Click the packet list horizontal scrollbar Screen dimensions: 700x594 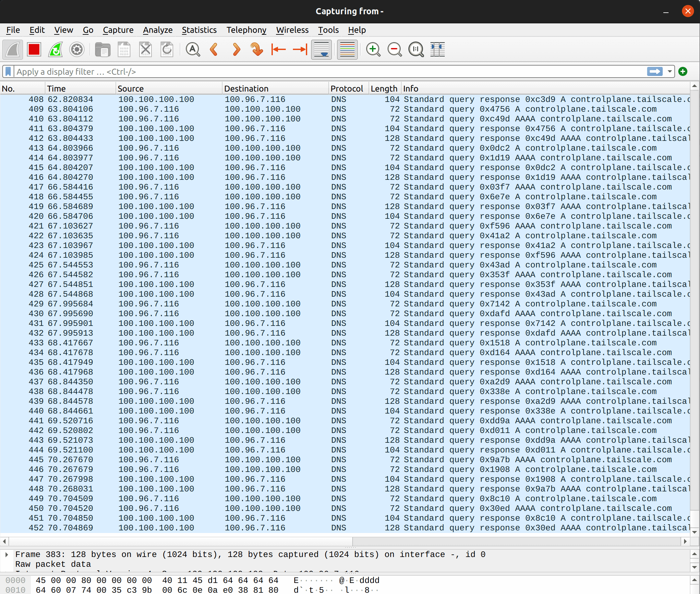[x=180, y=541]
